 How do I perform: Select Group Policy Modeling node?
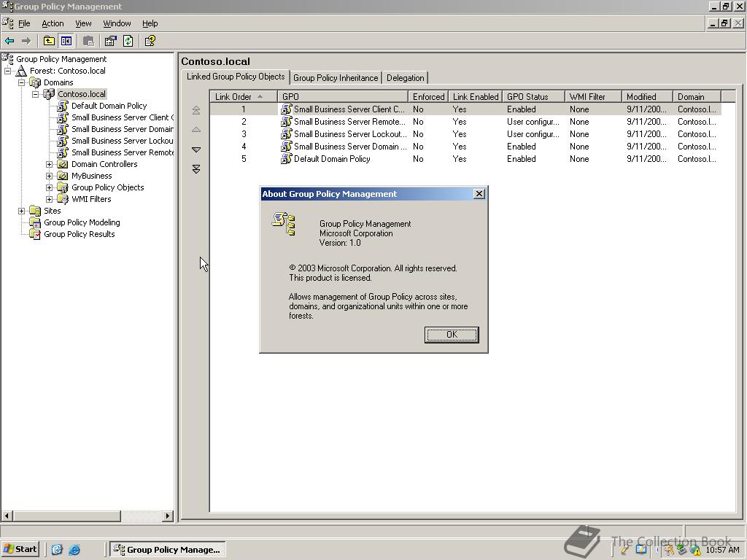[82, 222]
